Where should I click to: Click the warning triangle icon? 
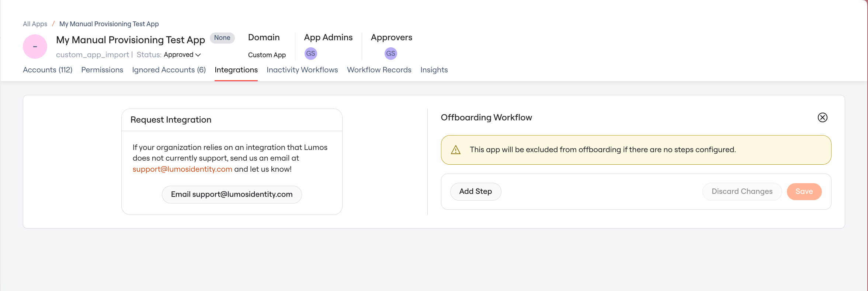[x=456, y=150]
